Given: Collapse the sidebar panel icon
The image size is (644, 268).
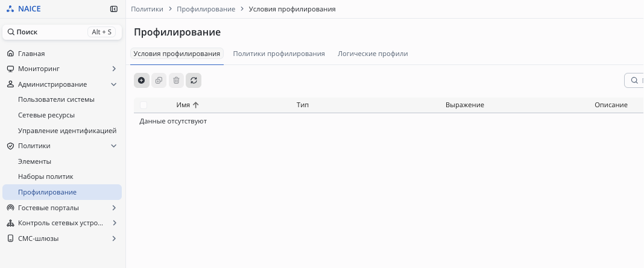Looking at the screenshot, I should coord(114,9).
